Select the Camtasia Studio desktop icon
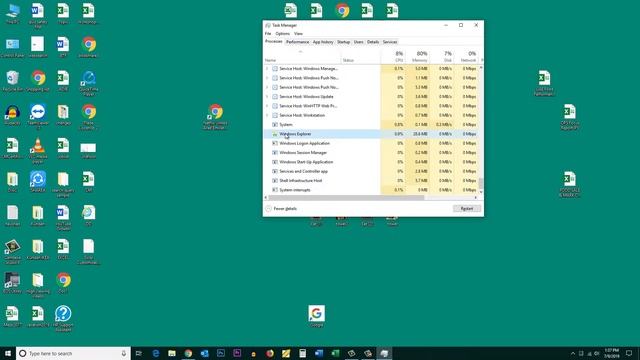This screenshot has width=640, height=360. (x=13, y=251)
